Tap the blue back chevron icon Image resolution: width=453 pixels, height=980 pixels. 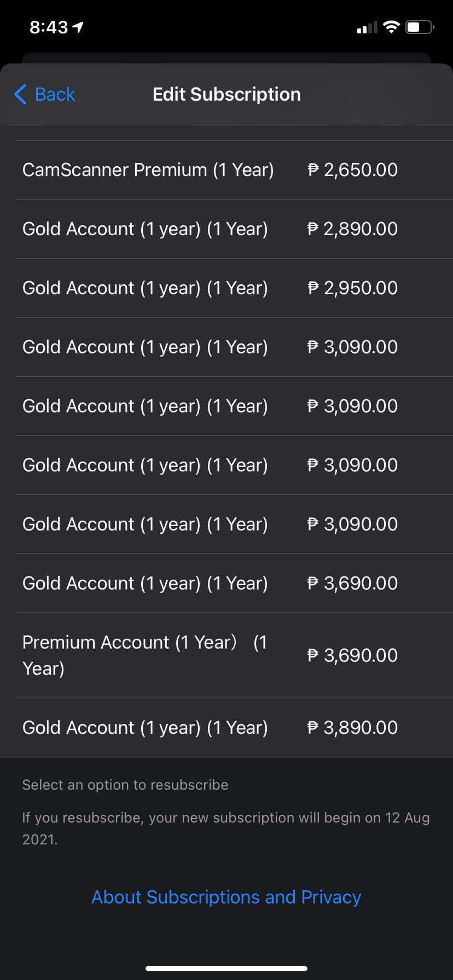(x=20, y=94)
